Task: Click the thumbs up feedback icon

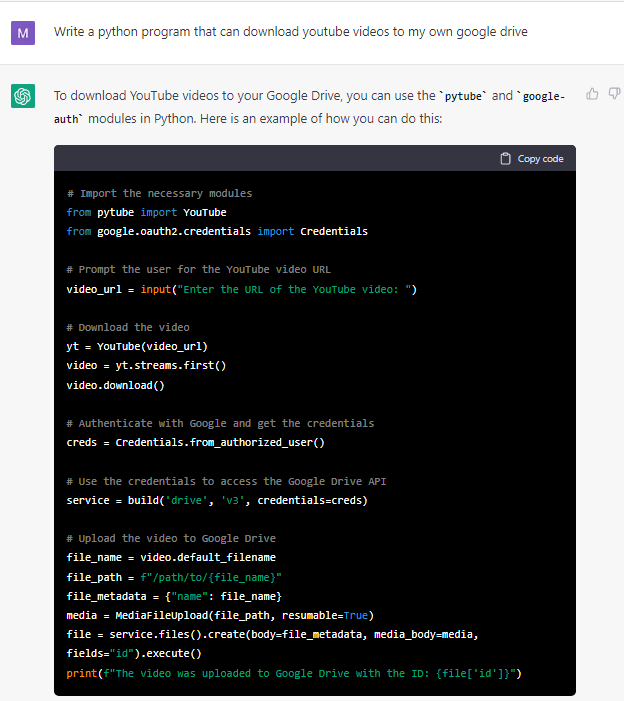Action: coord(592,94)
